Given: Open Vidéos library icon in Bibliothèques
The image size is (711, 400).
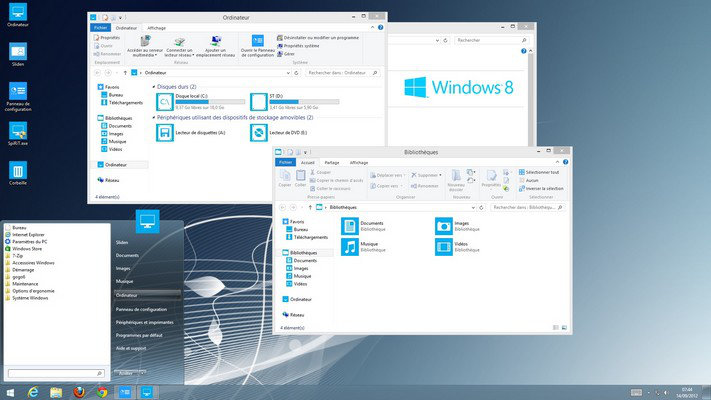Looking at the screenshot, I should (443, 247).
